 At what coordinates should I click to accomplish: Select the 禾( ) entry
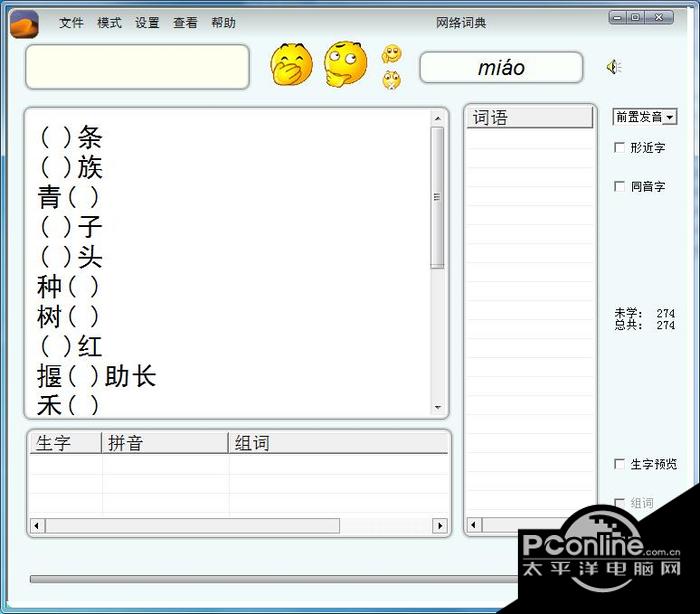68,405
